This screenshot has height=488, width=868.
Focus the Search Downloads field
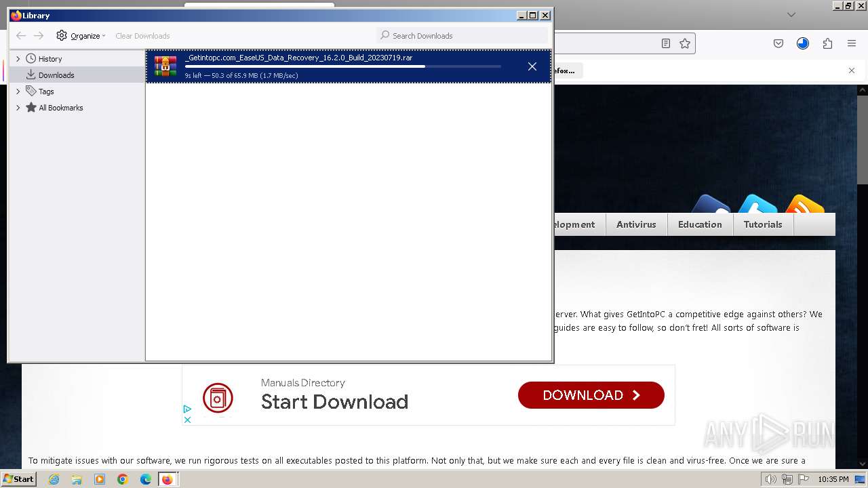[x=462, y=35]
